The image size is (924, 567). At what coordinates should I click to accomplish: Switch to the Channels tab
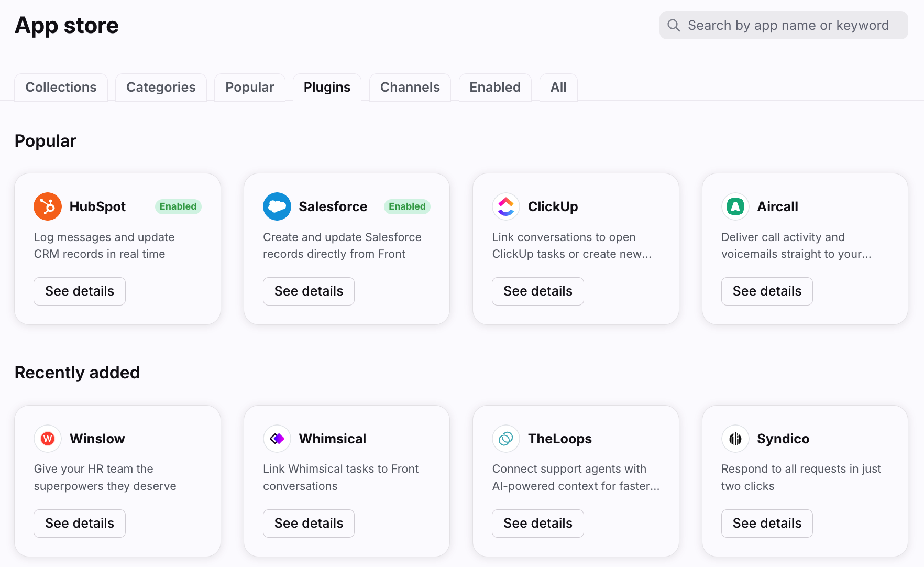(x=410, y=87)
